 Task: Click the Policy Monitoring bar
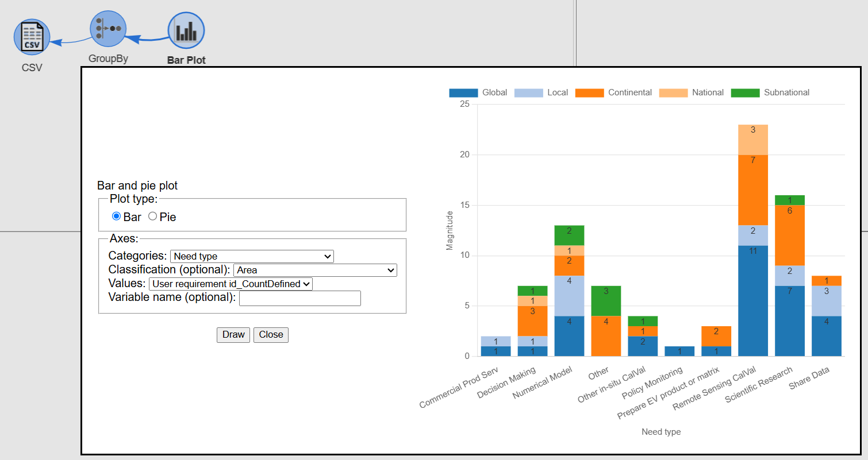679,351
